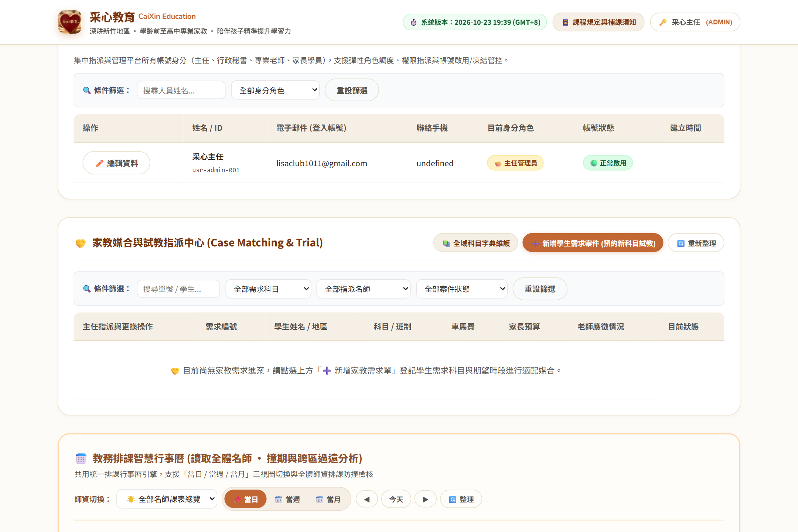
Task: Open the 全部身分角色 dropdown
Action: point(275,90)
